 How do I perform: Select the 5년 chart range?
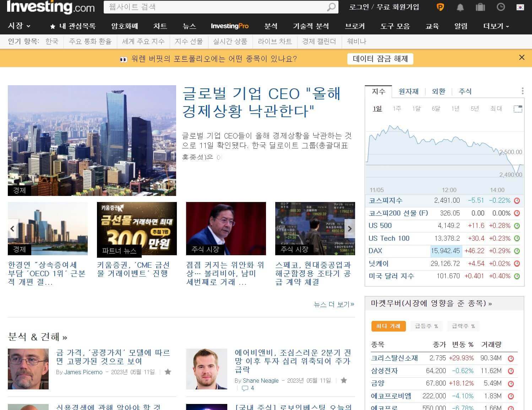tap(475, 109)
